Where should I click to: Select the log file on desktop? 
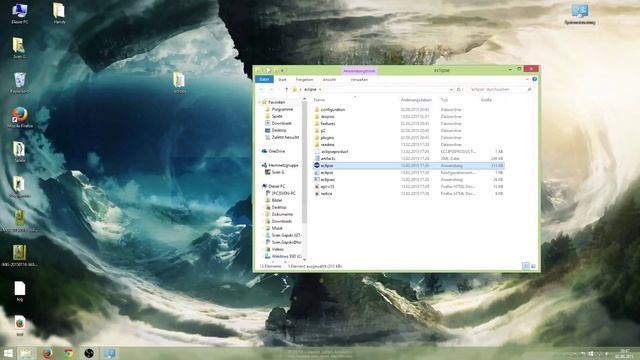(x=20, y=291)
